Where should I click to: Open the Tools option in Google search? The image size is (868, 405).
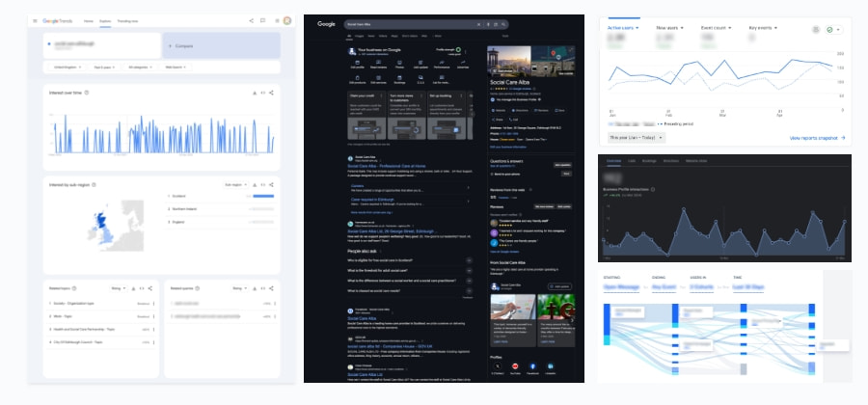pyautogui.click(x=504, y=36)
